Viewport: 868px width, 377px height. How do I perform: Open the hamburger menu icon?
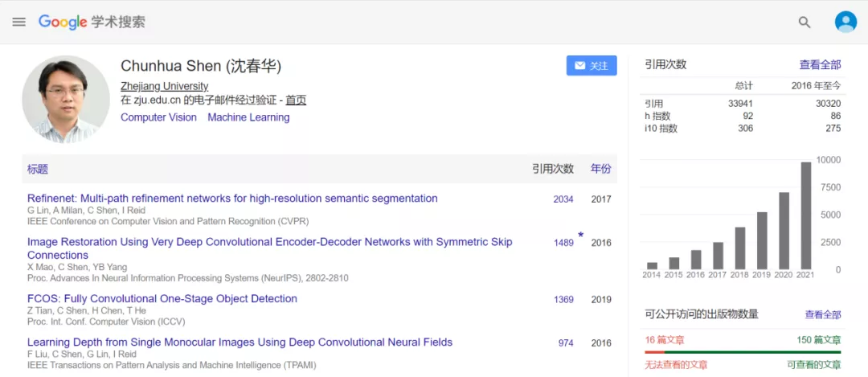pyautogui.click(x=19, y=23)
